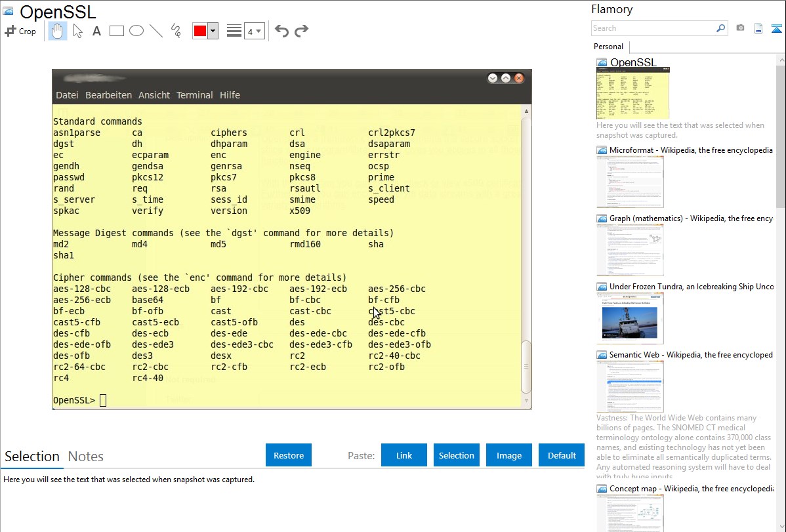Viewport: 786px width, 532px height.
Task: Select the freehand scribble tool
Action: 175,31
